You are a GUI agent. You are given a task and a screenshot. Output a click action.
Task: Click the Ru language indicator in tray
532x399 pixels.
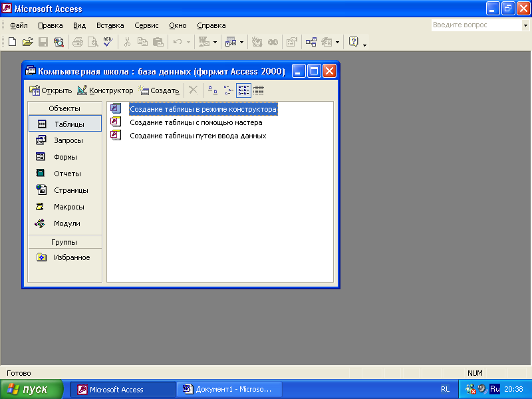click(x=495, y=389)
